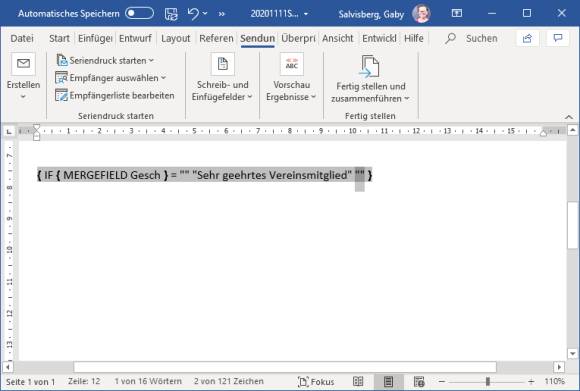580x391 pixels.
Task: Expand Fertig stellen und zusammenführen dropdown label
Action: point(371,92)
